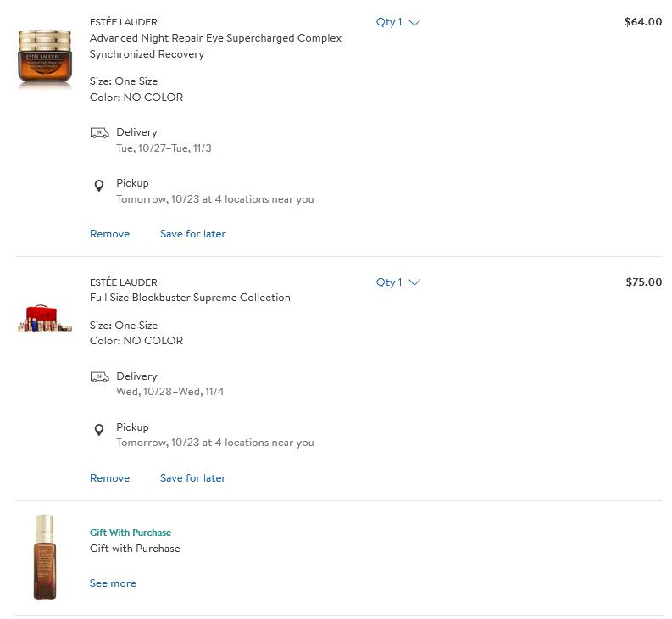This screenshot has height=619, width=672.
Task: Expand the Qty 1 dropdown for the $64.00 item
Action: (x=398, y=22)
